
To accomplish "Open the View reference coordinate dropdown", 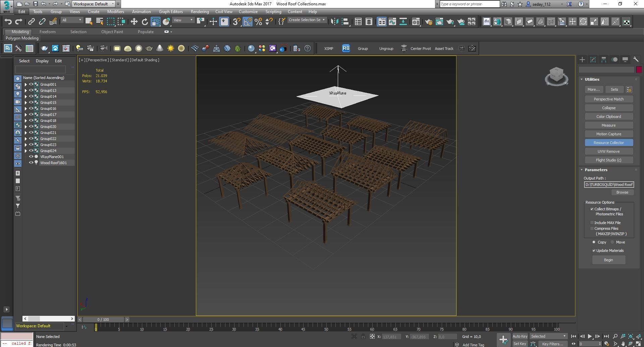I will click(x=183, y=20).
